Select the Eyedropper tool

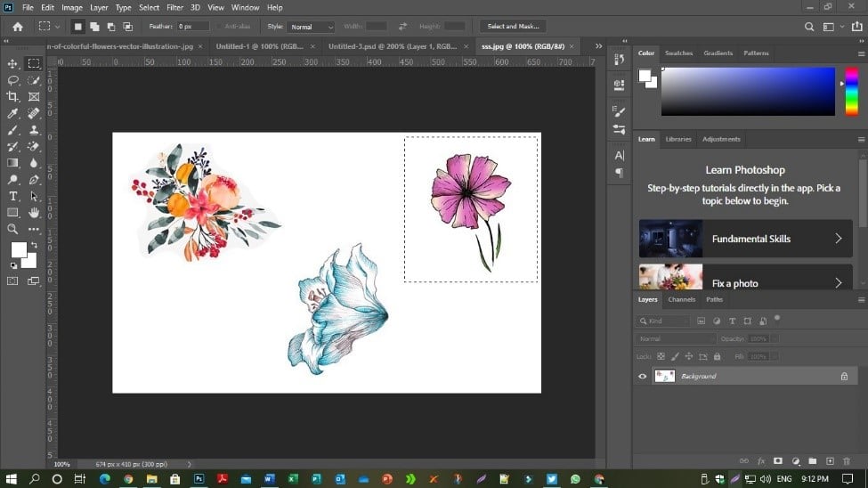click(x=12, y=114)
